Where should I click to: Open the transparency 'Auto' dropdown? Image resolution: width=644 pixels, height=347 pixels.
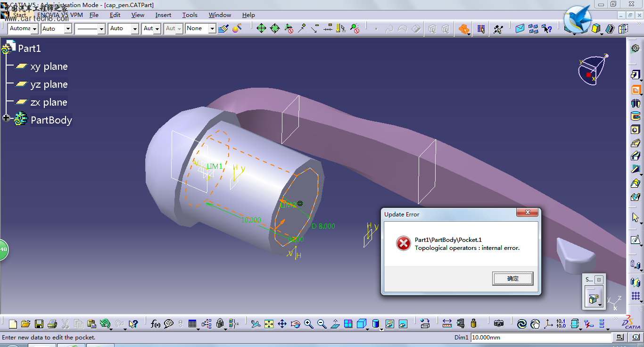pyautogui.click(x=68, y=29)
